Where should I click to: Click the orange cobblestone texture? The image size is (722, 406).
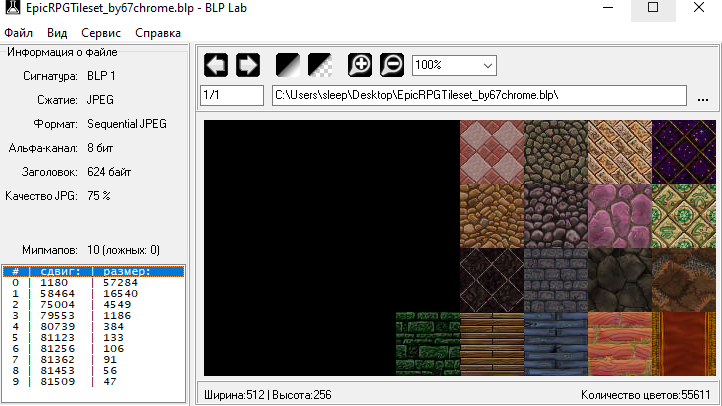(x=492, y=216)
